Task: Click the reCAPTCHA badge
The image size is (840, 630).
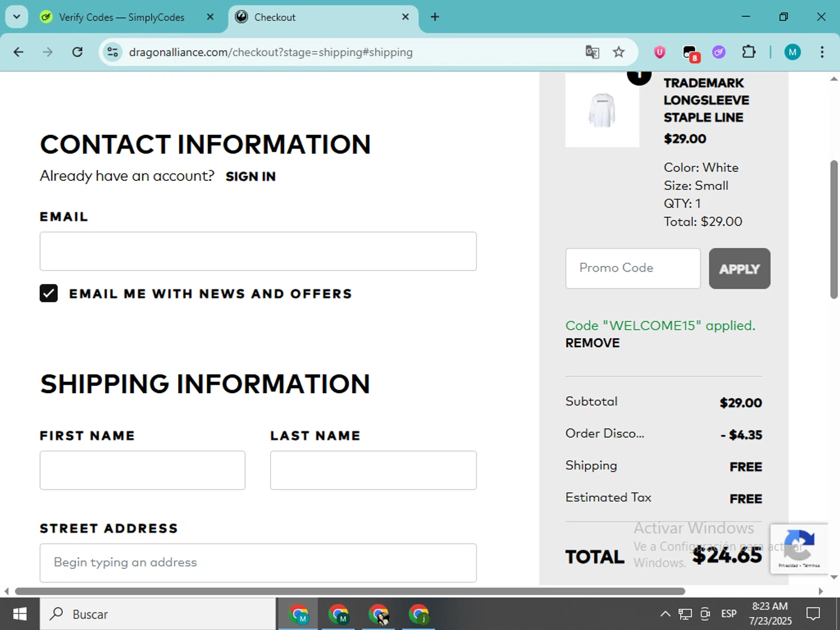Action: (799, 549)
